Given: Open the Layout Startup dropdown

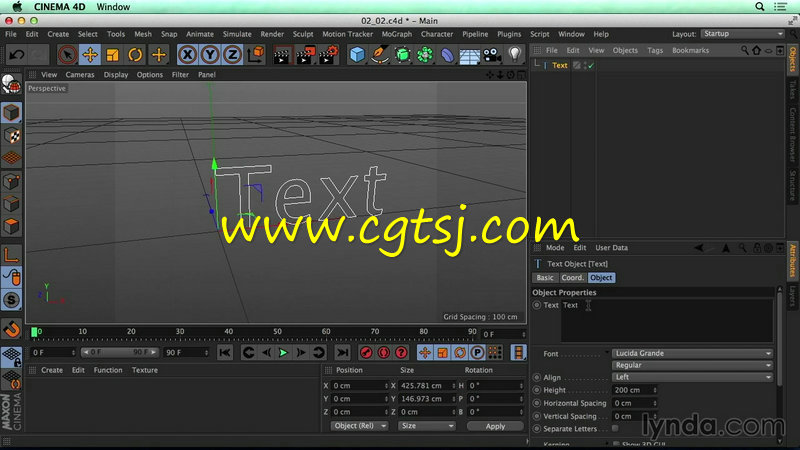Looking at the screenshot, I should (x=742, y=34).
